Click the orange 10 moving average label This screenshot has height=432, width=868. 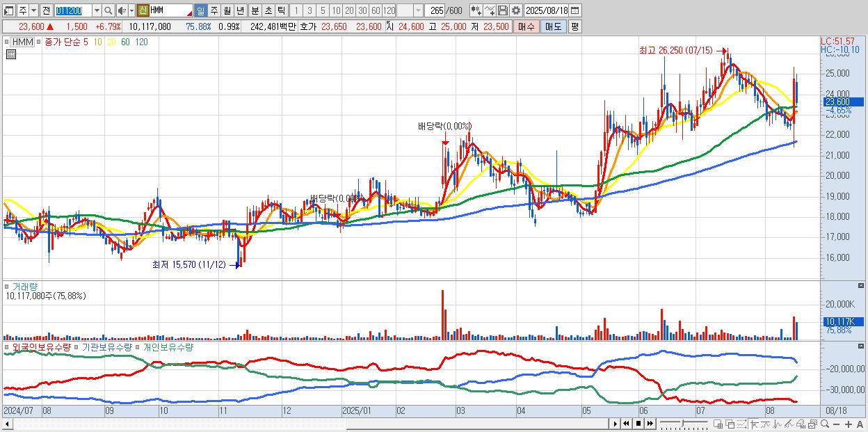tap(98, 42)
